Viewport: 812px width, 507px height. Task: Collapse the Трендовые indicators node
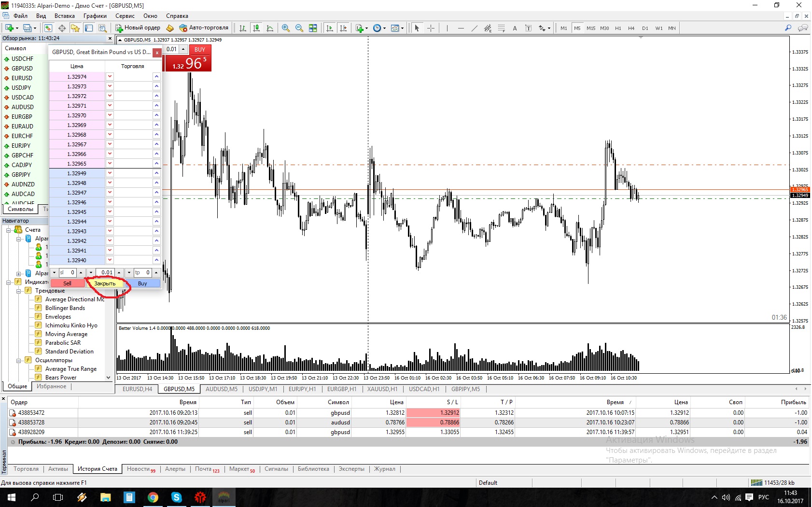pyautogui.click(x=19, y=291)
